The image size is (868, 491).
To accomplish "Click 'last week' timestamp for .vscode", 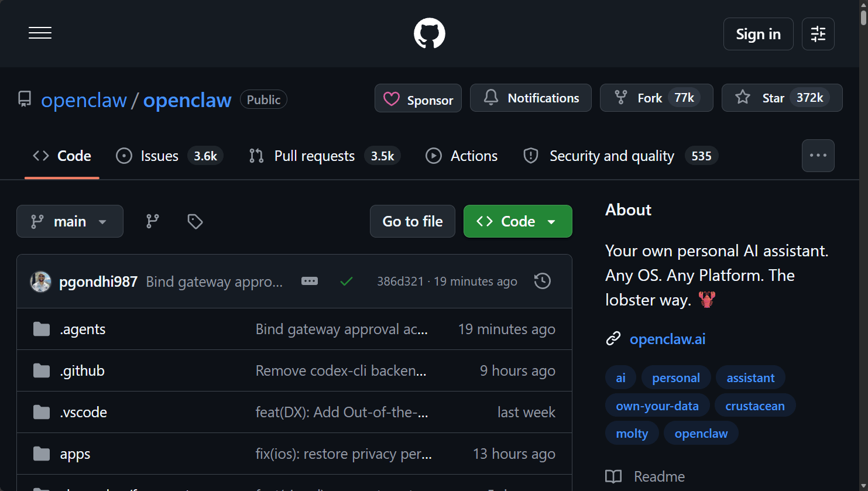I will pyautogui.click(x=526, y=413).
